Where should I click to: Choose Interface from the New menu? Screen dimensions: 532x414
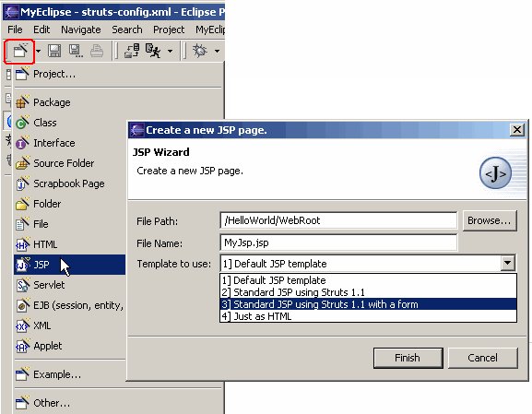(70, 143)
